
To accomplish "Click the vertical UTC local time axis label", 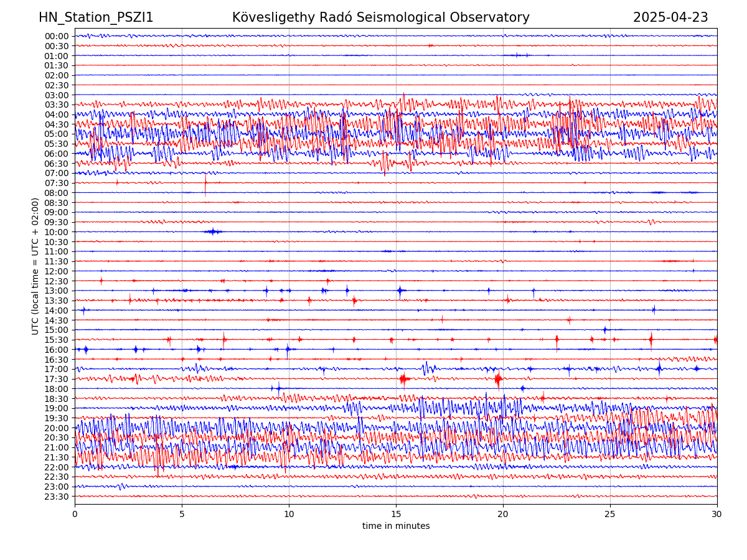I will click(x=35, y=266).
